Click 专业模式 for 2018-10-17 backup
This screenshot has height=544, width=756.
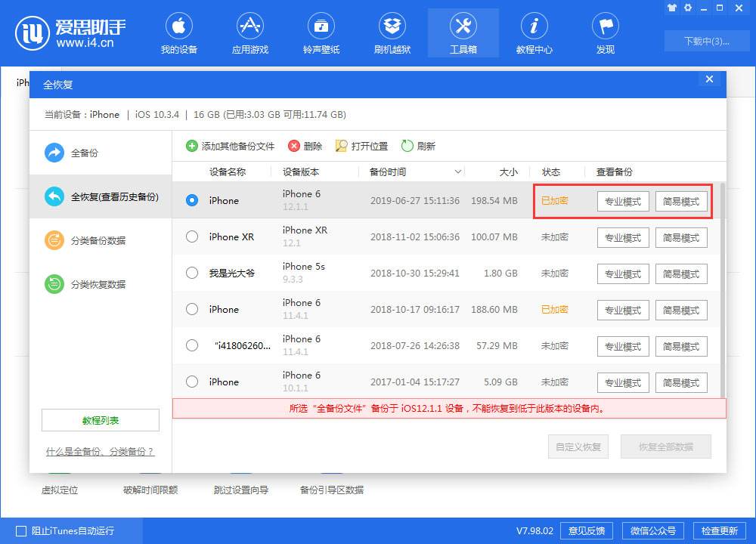click(x=623, y=311)
